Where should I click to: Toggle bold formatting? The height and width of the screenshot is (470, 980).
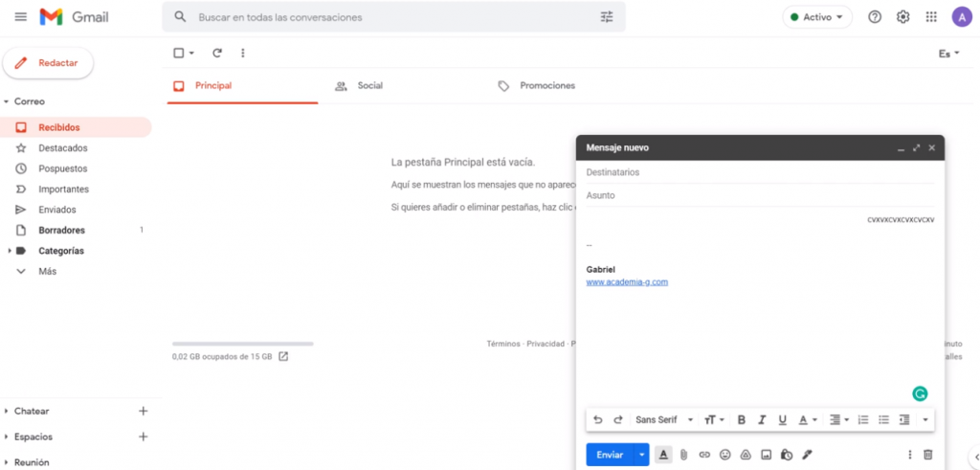point(741,419)
